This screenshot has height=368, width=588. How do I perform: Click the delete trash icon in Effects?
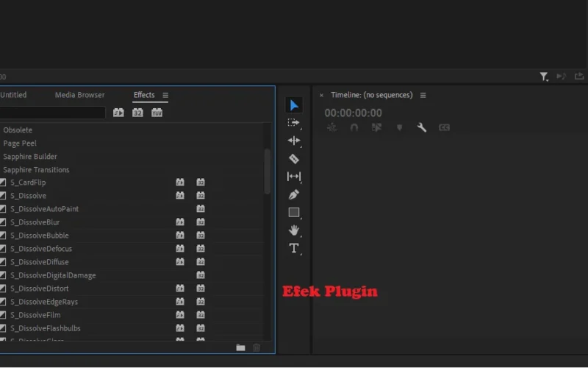click(257, 347)
